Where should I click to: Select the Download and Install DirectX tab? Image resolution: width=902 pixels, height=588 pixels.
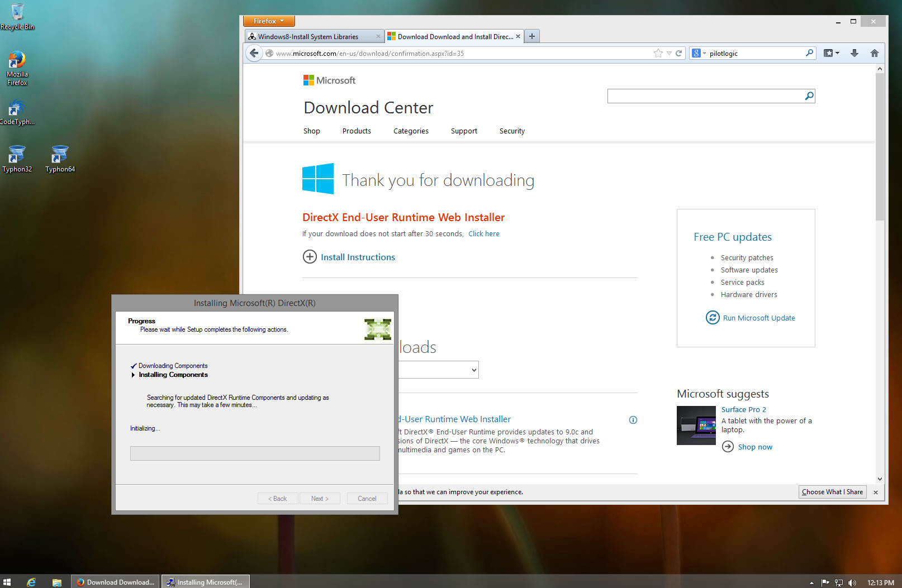454,36
